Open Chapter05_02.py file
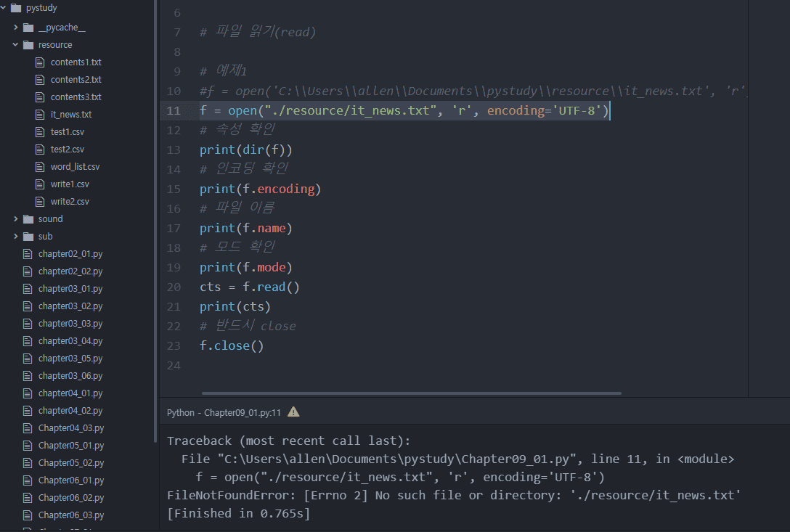This screenshot has width=790, height=532. (x=71, y=462)
